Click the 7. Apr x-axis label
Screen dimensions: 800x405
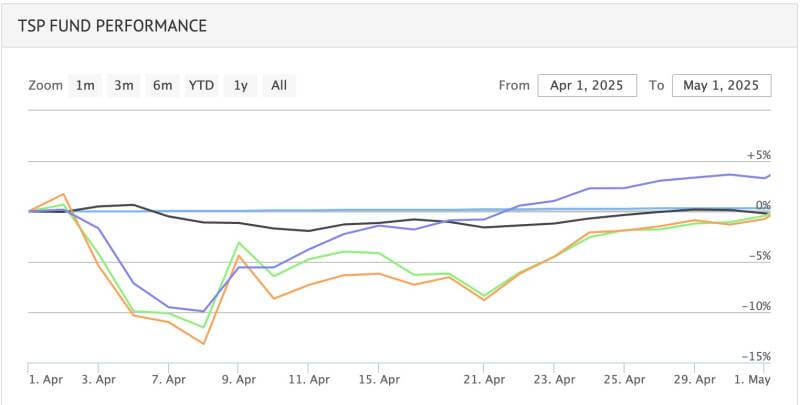(x=169, y=380)
